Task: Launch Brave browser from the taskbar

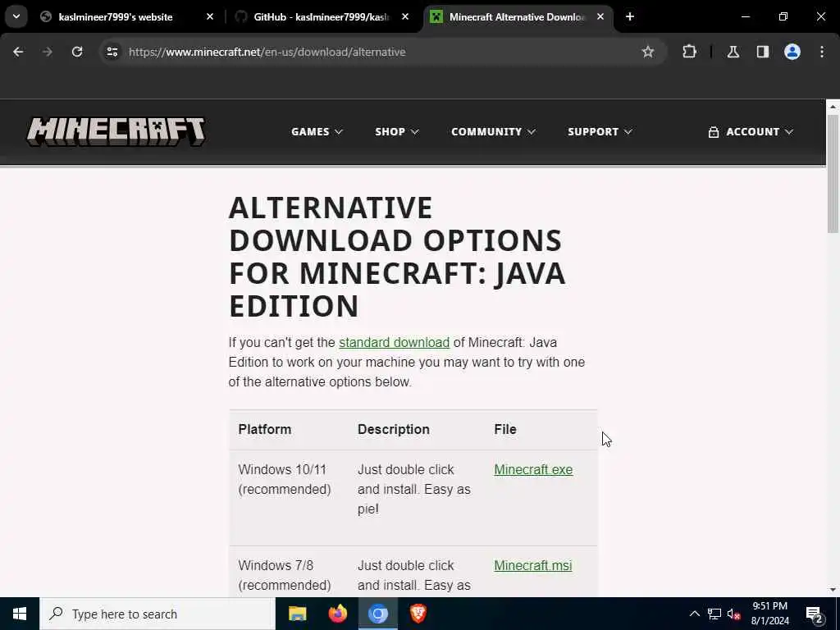Action: 418,614
